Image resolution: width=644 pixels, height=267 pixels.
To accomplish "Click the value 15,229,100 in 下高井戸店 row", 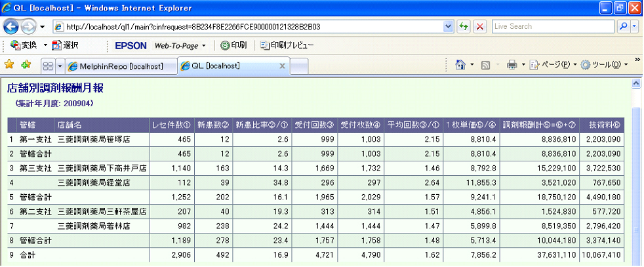I will (x=555, y=169).
